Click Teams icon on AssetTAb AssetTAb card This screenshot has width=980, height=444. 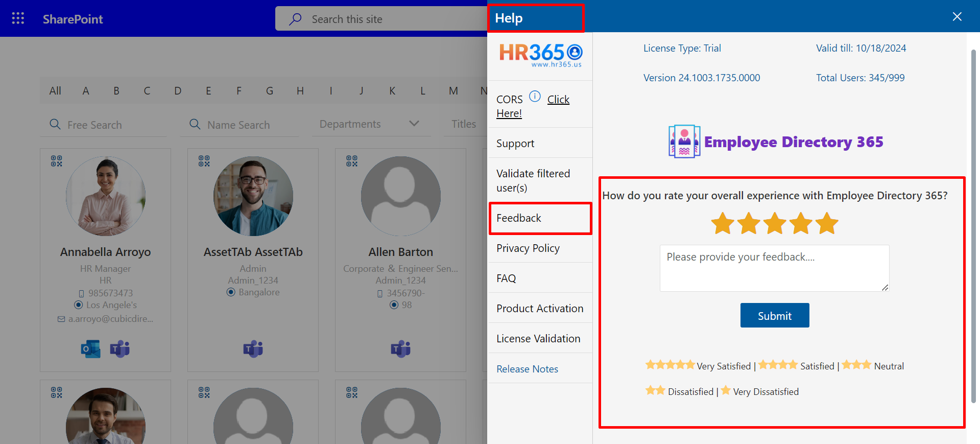[x=253, y=349]
